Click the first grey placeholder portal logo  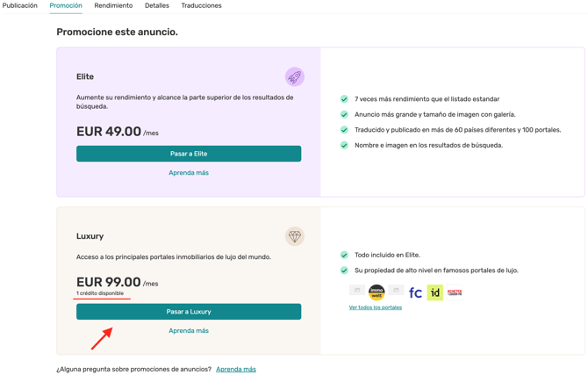(357, 290)
